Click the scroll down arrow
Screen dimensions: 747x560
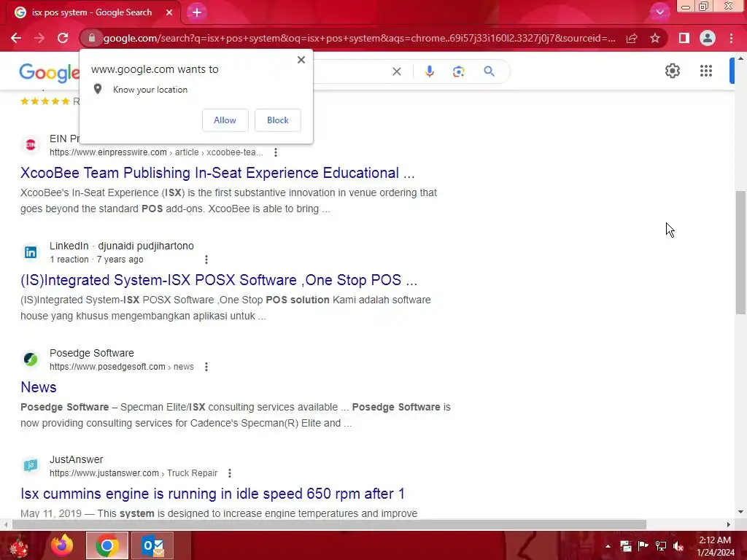point(740,512)
